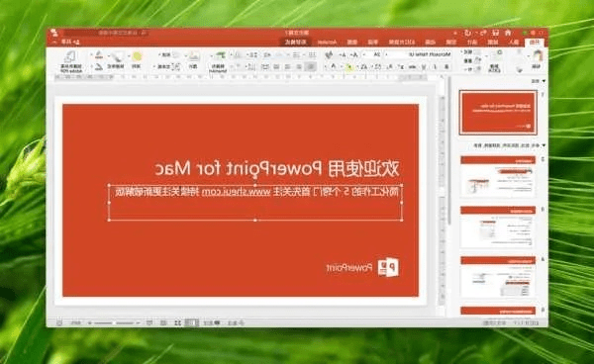Toggle Underline formatting
This screenshot has width=594, height=364.
(x=424, y=66)
